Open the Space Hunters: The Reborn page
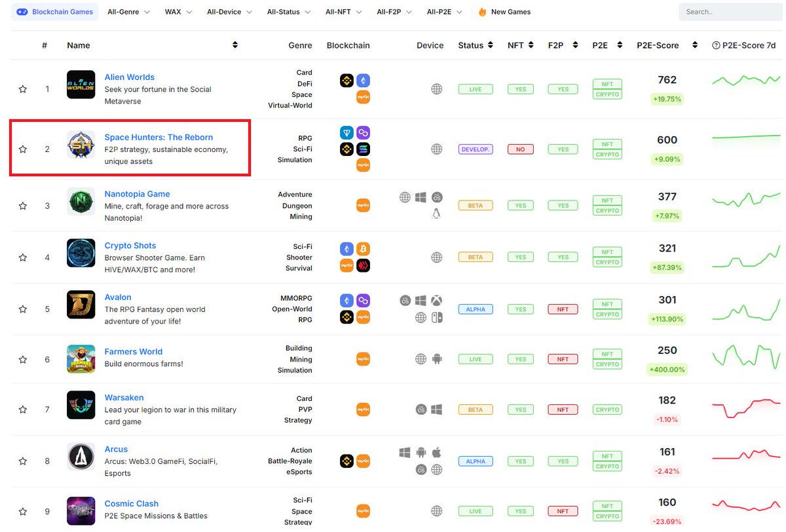The width and height of the screenshot is (786, 532). click(x=158, y=137)
